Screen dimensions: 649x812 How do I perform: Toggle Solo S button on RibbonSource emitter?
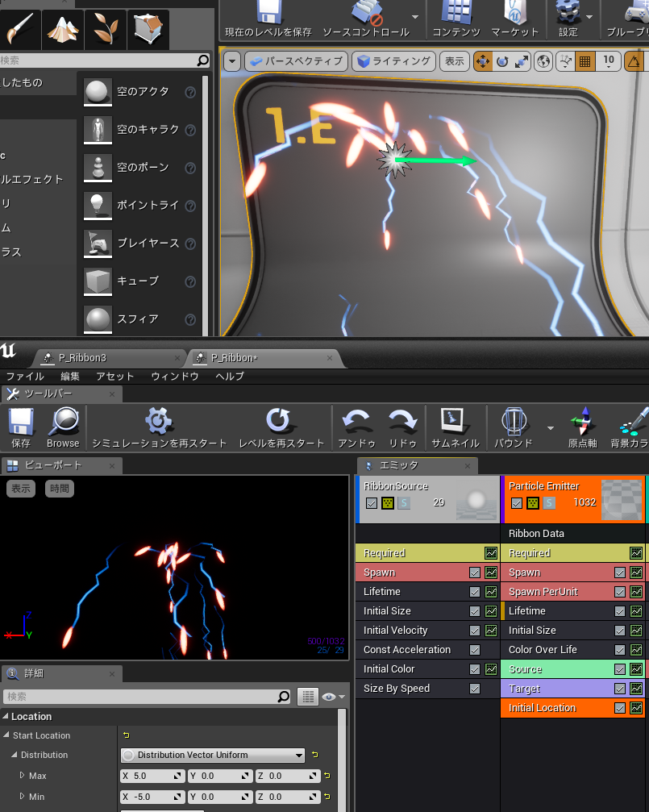[404, 503]
